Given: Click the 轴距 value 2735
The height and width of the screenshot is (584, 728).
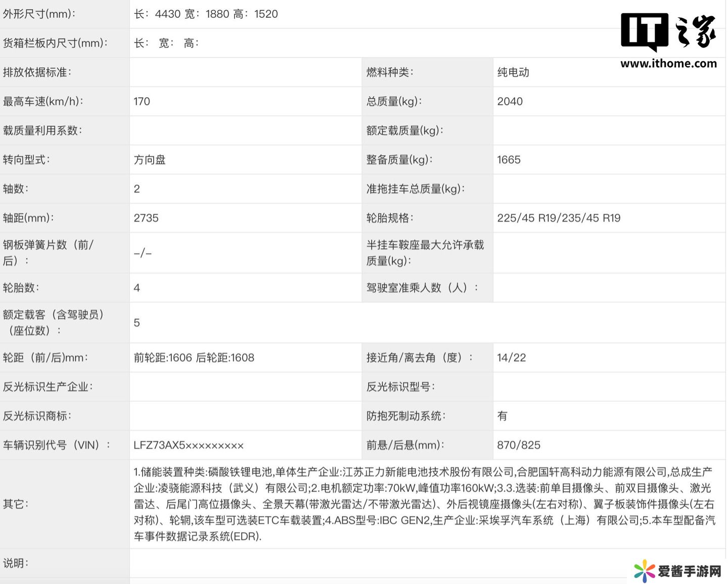Looking at the screenshot, I should click(146, 218).
